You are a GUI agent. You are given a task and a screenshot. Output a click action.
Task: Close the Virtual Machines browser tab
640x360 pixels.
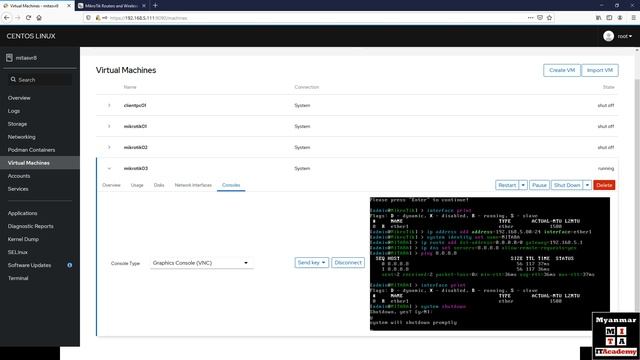(69, 6)
